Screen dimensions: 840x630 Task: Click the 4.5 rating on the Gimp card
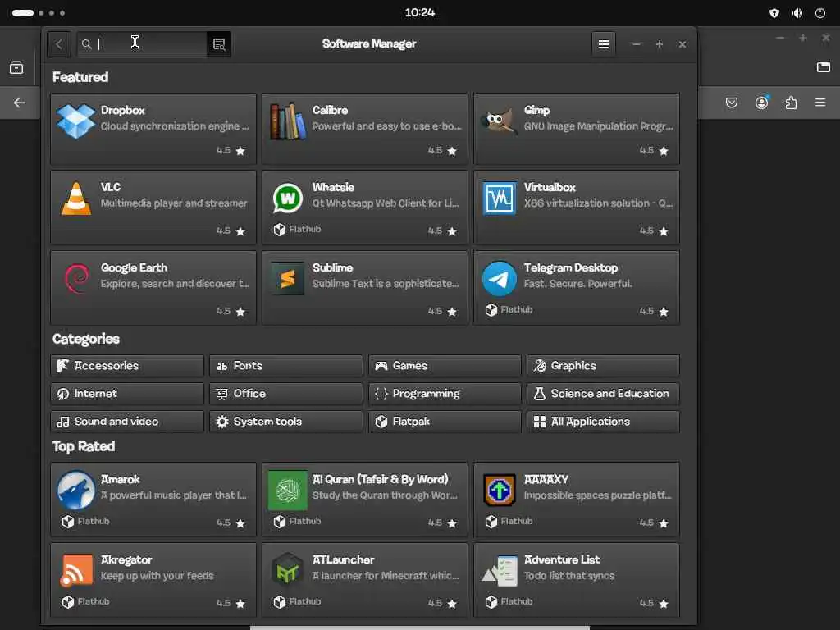(x=646, y=151)
